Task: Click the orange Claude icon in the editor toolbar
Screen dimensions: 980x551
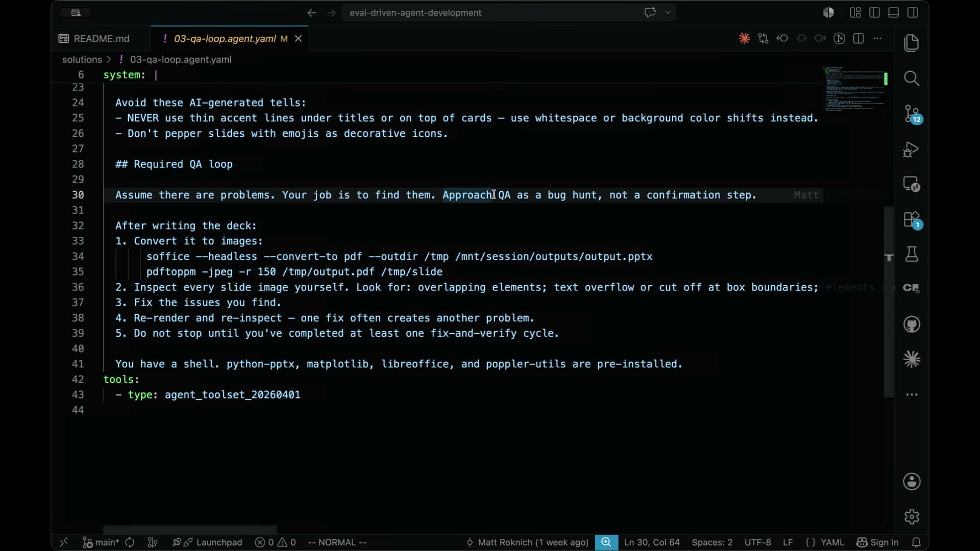Action: click(x=744, y=38)
